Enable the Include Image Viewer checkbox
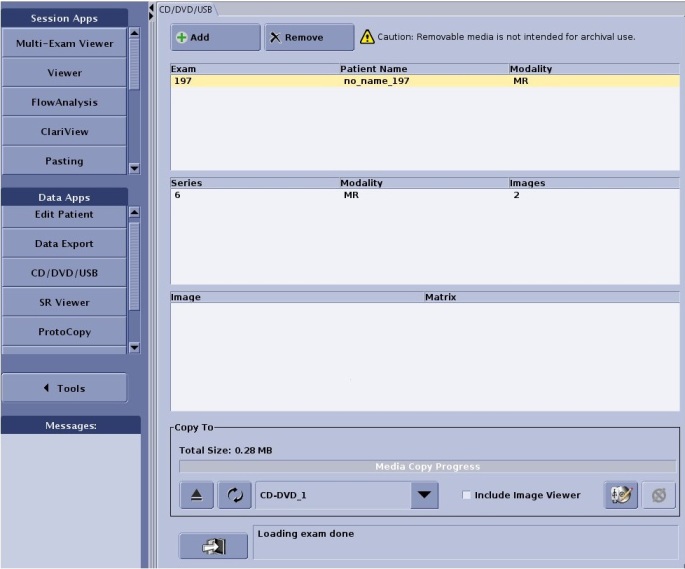 pyautogui.click(x=467, y=495)
